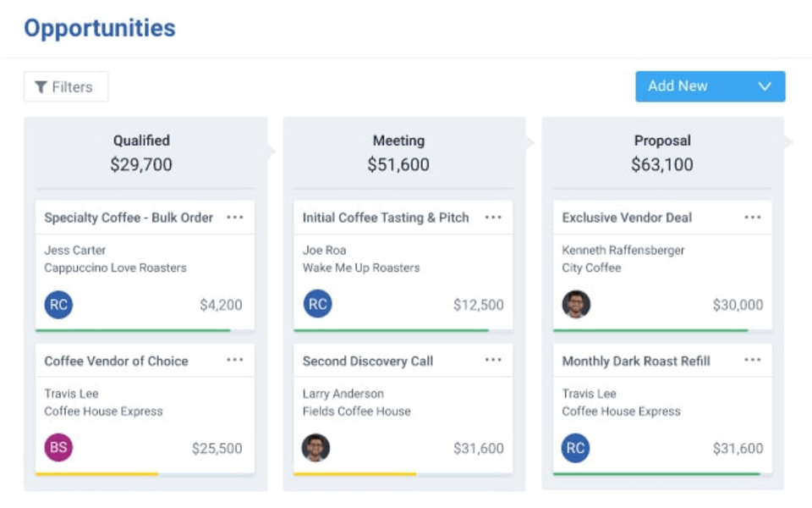Open ellipsis menu for Initial Coffee Tasting & Pitch
Viewport: 812px width, 508px height.
click(493, 218)
